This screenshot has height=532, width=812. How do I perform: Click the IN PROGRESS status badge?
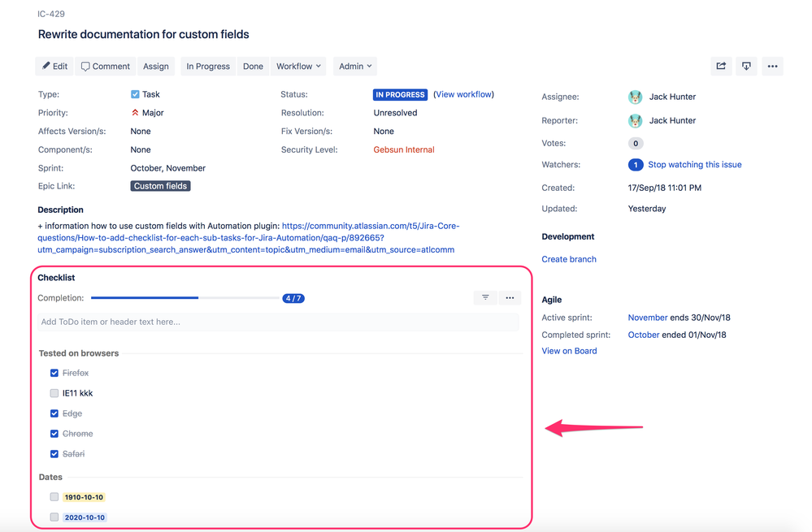click(x=400, y=95)
